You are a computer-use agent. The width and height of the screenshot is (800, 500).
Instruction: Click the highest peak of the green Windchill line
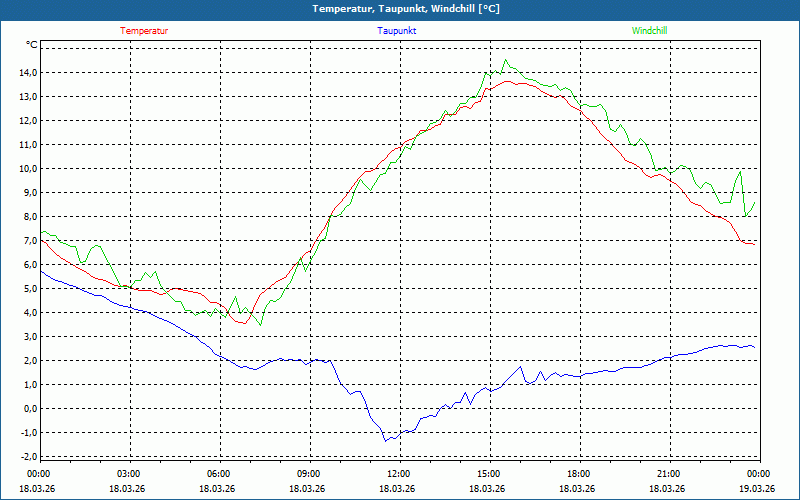(505, 60)
